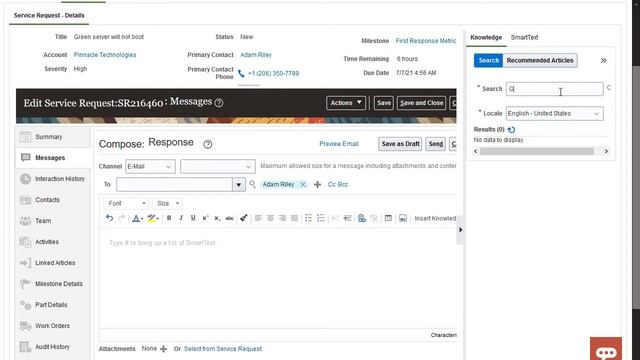Remove Adam Riley from recipients
The width and height of the screenshot is (640, 360).
click(303, 184)
